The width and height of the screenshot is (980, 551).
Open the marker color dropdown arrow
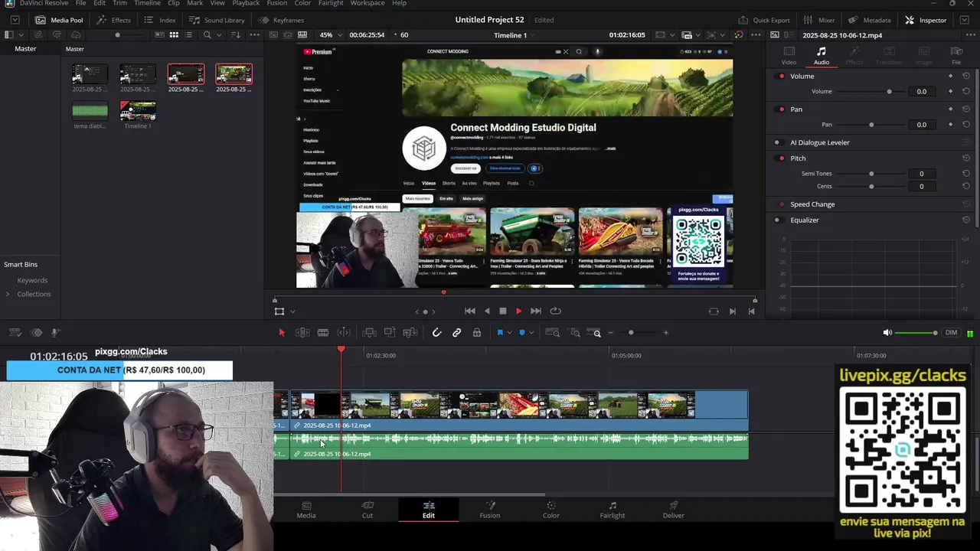[531, 333]
